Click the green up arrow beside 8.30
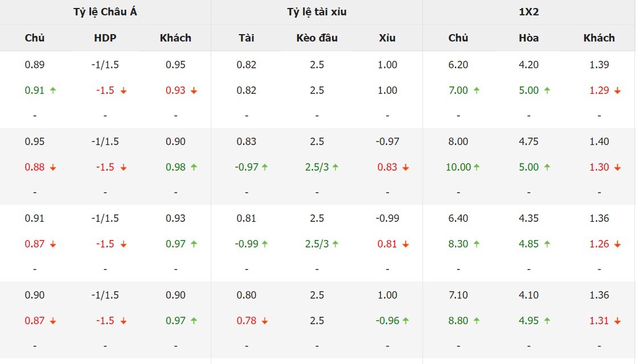This screenshot has height=364, width=636. (477, 244)
